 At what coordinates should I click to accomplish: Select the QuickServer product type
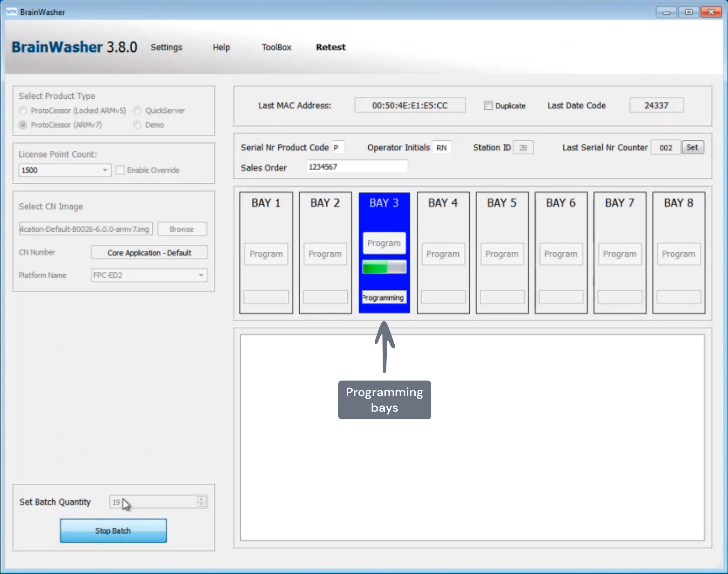[x=137, y=110]
